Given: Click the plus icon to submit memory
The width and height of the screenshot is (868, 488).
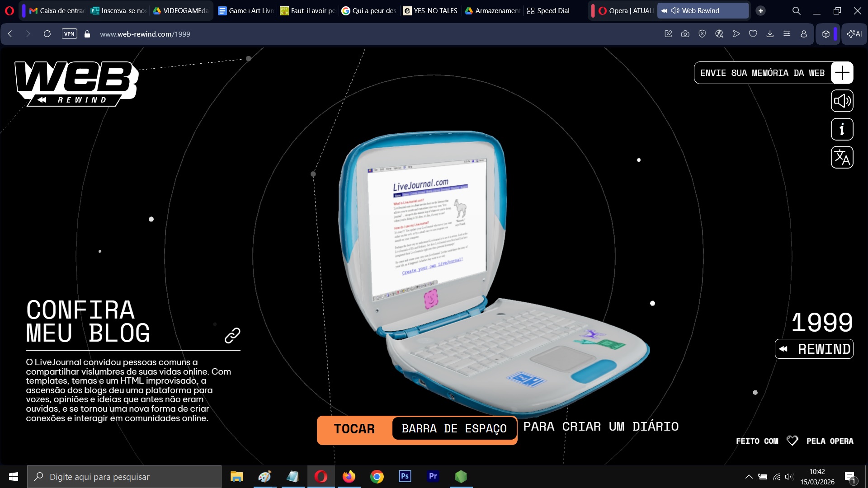Looking at the screenshot, I should click(842, 73).
